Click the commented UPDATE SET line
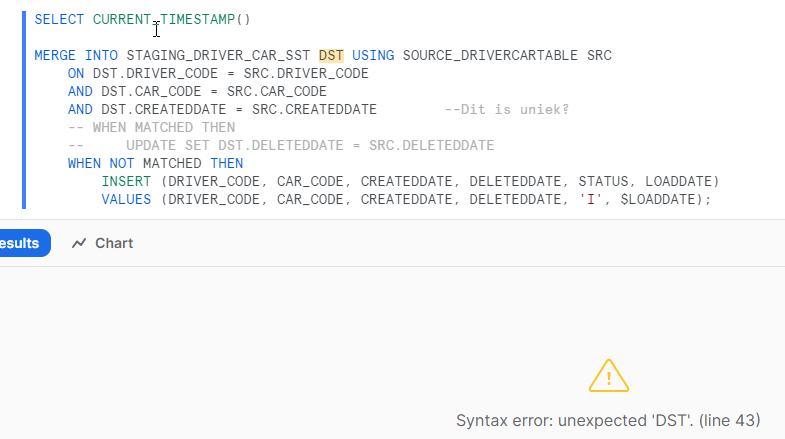This screenshot has width=785, height=439. point(281,146)
